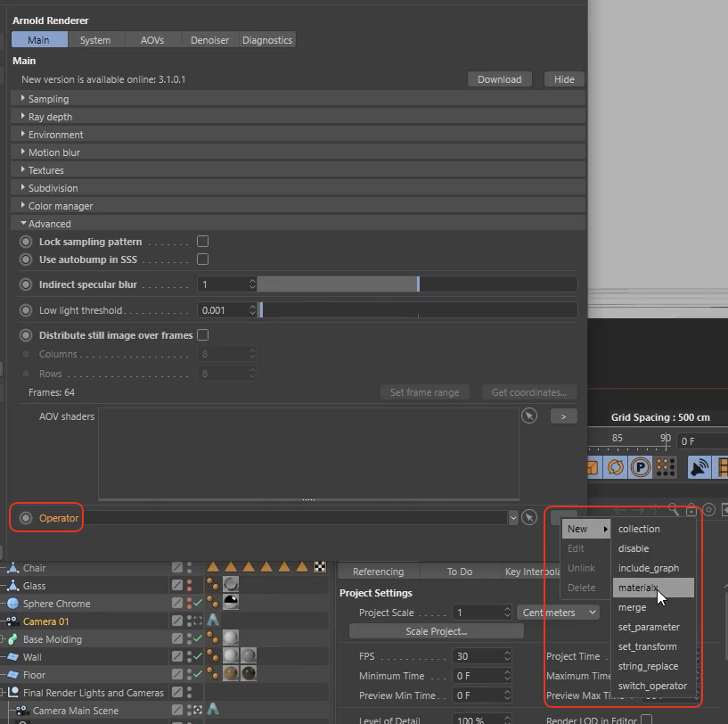Toggle point level animation dots icon
Viewport: 728px width, 724px height.
666,467
